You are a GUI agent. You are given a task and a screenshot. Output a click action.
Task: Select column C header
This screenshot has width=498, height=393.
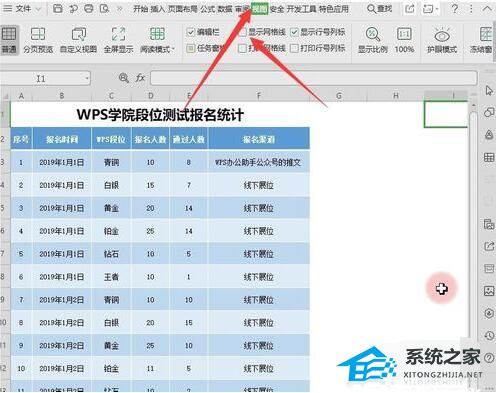pos(111,96)
